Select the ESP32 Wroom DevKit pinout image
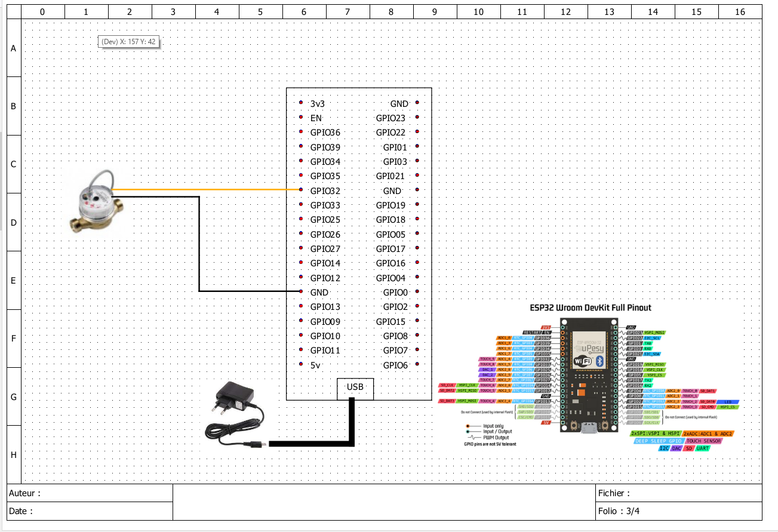The height and width of the screenshot is (532, 778). (x=590, y=377)
